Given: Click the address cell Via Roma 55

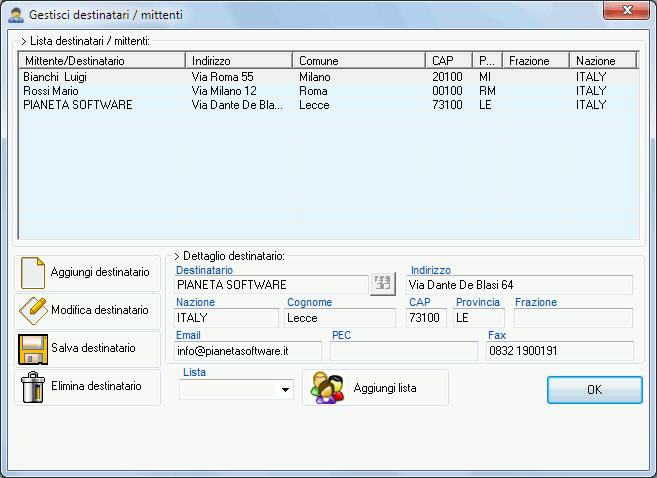Looking at the screenshot, I should click(222, 77).
